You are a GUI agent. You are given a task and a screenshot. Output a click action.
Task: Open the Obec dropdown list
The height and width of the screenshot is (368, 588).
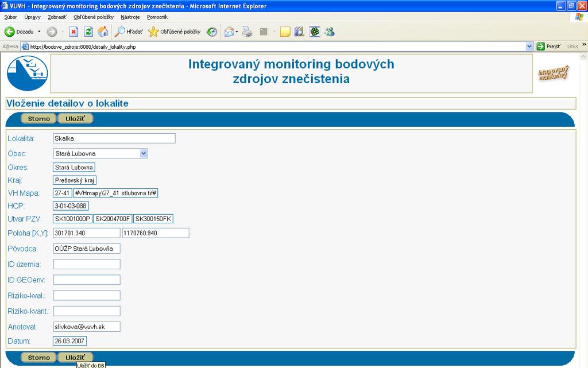[100, 153]
